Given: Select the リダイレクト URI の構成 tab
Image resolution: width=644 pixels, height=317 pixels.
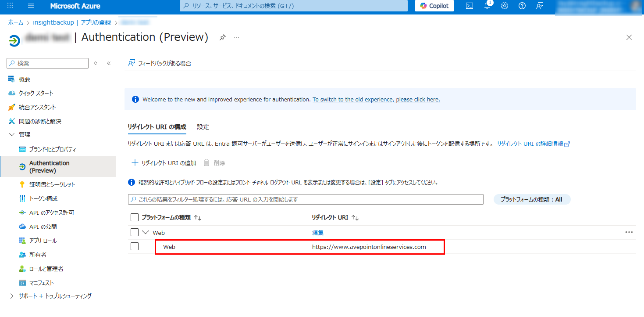Looking at the screenshot, I should (157, 127).
